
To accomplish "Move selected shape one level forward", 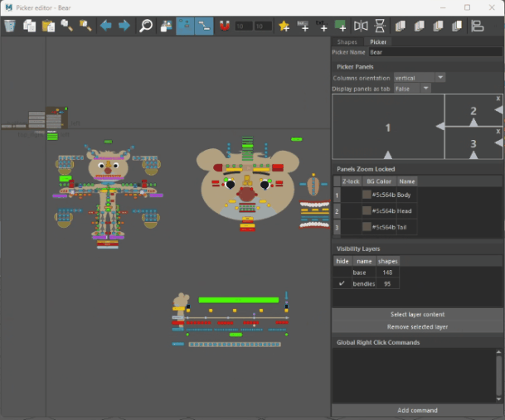I will tap(438, 26).
